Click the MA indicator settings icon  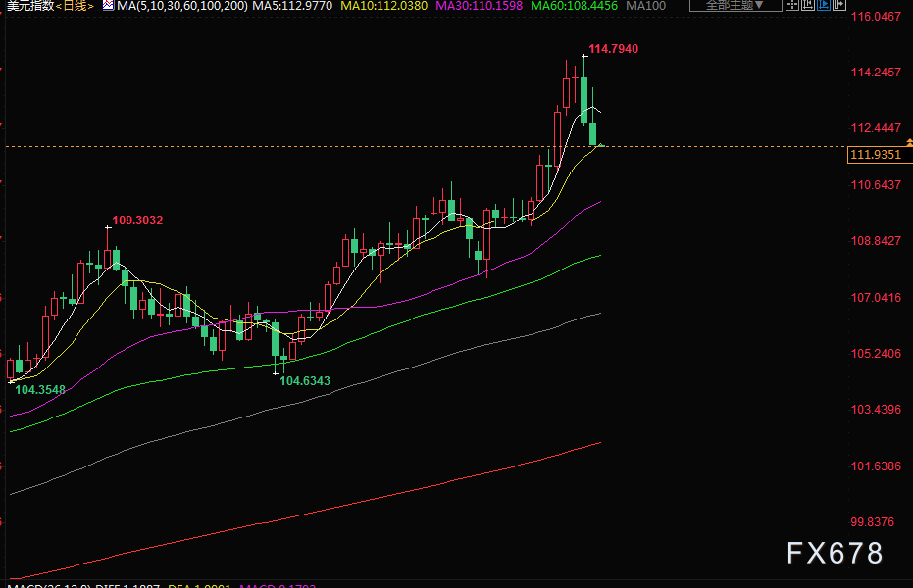click(x=107, y=6)
